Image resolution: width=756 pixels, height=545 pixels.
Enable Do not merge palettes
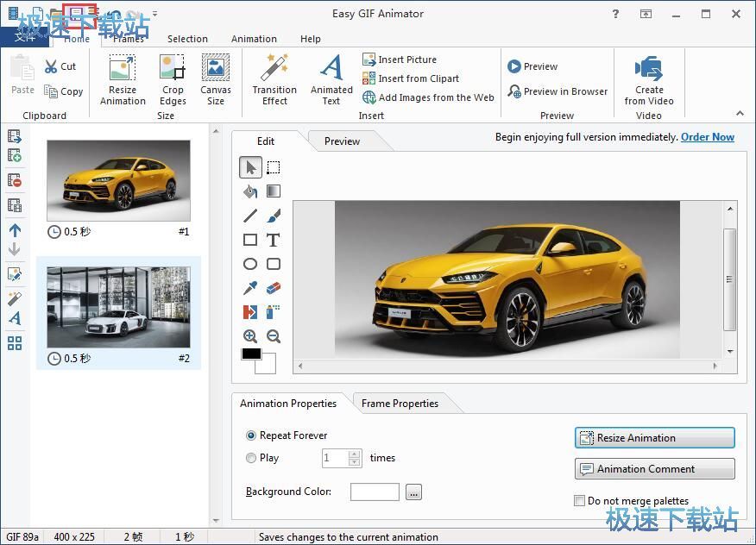pos(580,500)
